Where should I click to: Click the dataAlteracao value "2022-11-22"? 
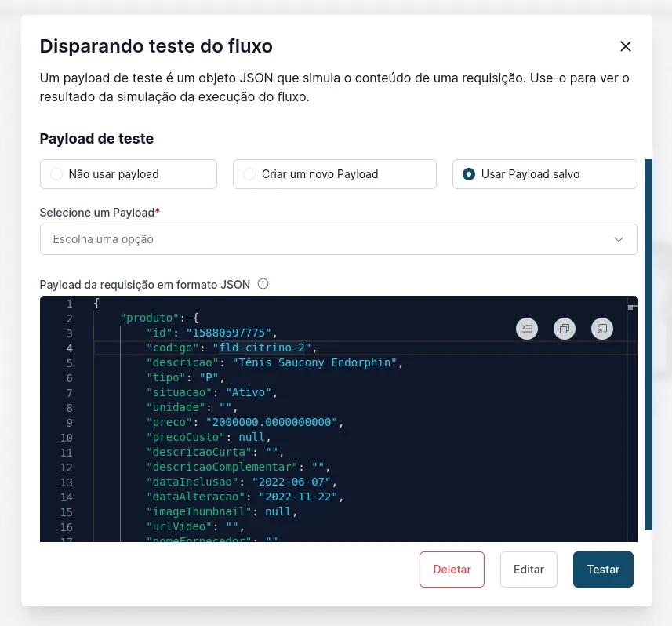pos(298,497)
